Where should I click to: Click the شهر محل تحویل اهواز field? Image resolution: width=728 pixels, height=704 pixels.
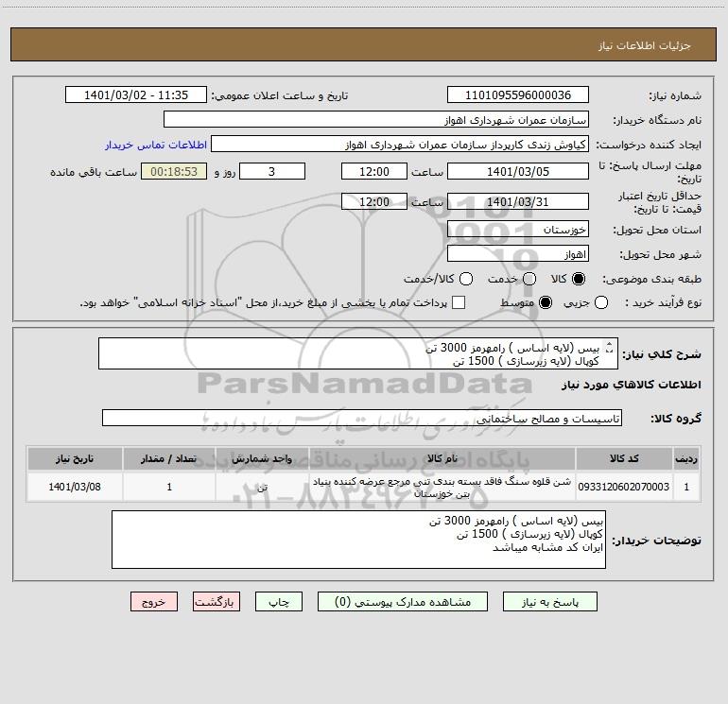click(x=518, y=254)
